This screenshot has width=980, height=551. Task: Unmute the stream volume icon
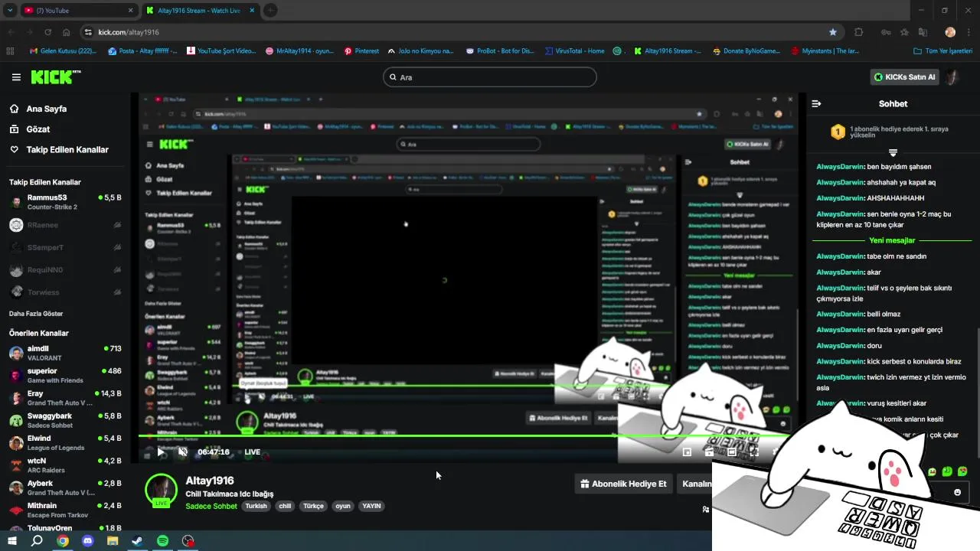tap(183, 452)
